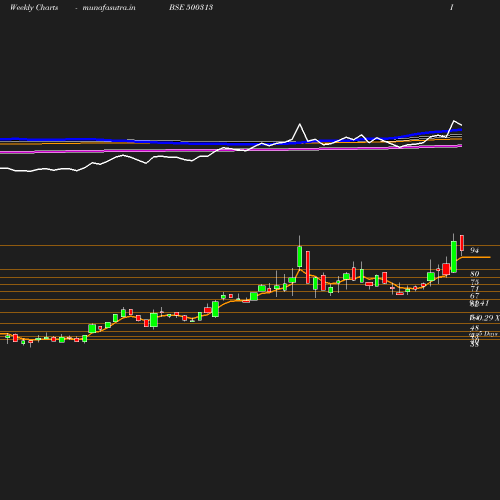Click the munafasutra.in site label
The height and width of the screenshot is (500, 500).
(x=109, y=7)
